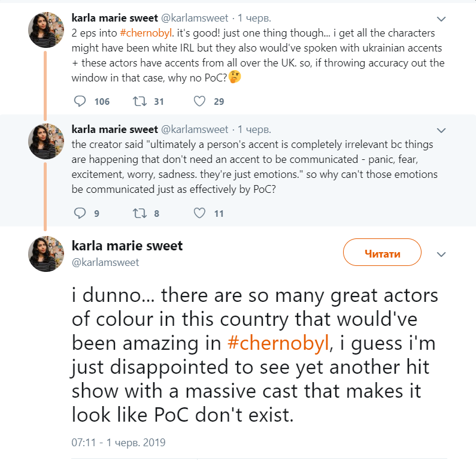
Task: Click the first tweet's 1 черв. date link
Action: click(254, 18)
